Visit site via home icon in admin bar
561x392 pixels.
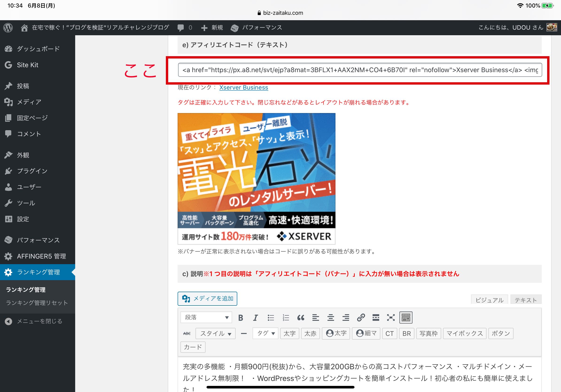[x=24, y=28]
